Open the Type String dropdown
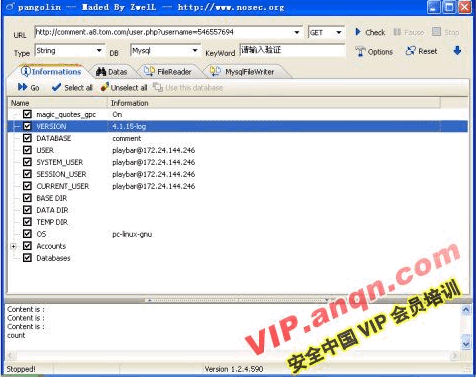Screen dimensions: 476x377 click(99, 51)
